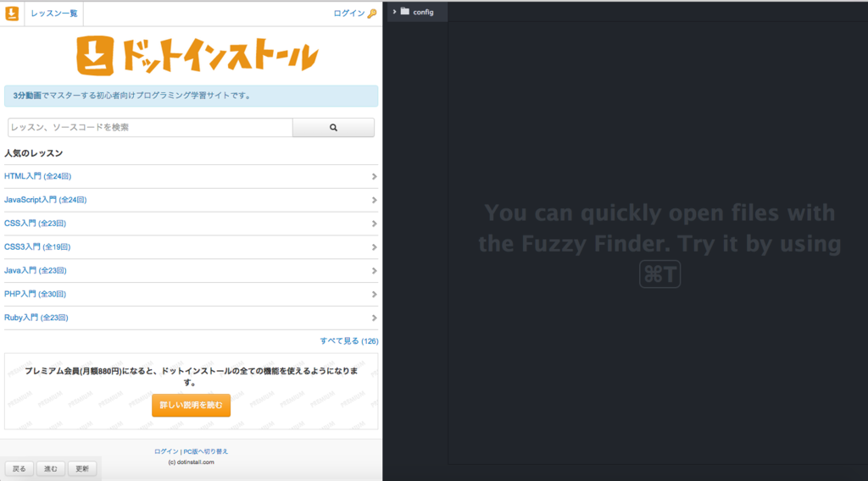Viewport: 868px width, 481px height.
Task: Click the ログイン link in header
Action: pyautogui.click(x=348, y=14)
